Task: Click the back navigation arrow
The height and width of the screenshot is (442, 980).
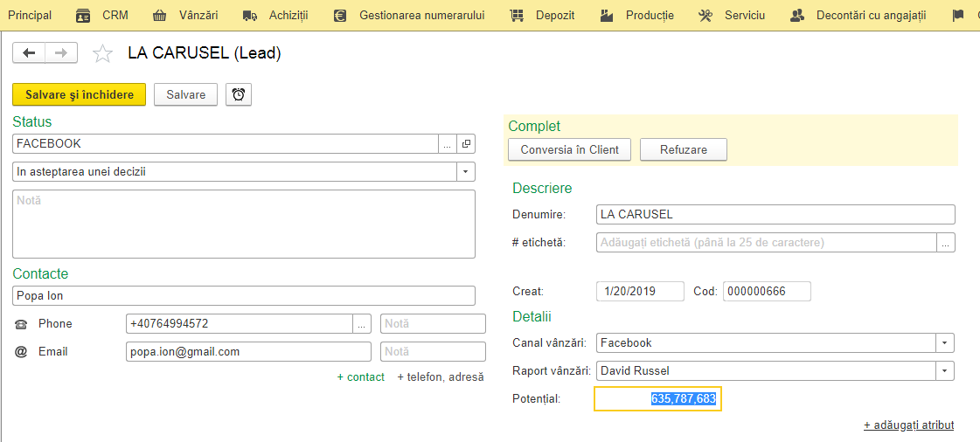Action: pos(29,53)
